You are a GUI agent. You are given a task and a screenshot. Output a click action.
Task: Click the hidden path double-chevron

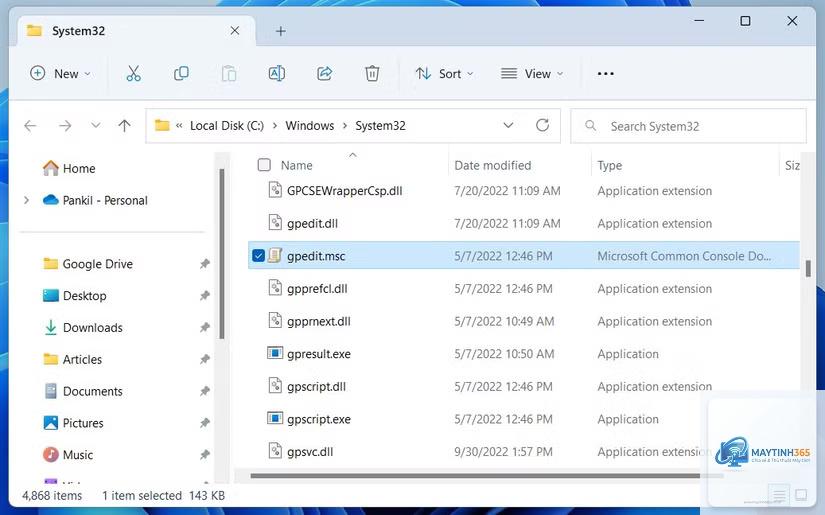click(179, 126)
